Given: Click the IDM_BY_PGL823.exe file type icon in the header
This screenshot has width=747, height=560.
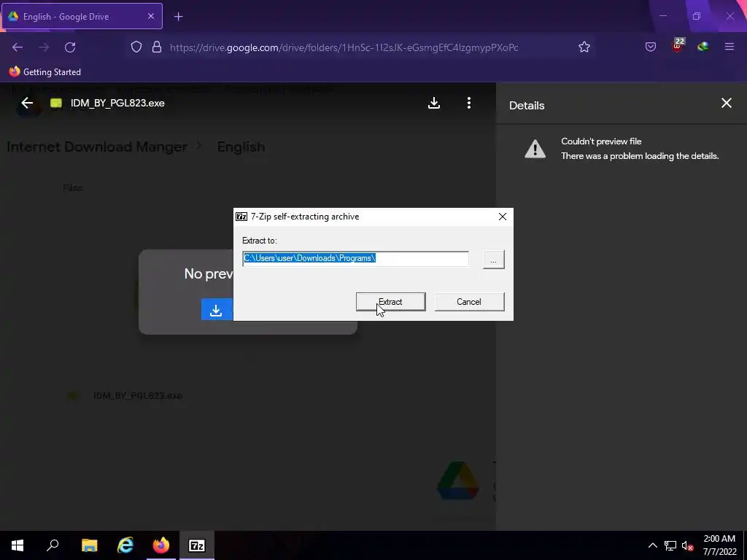Looking at the screenshot, I should [56, 104].
